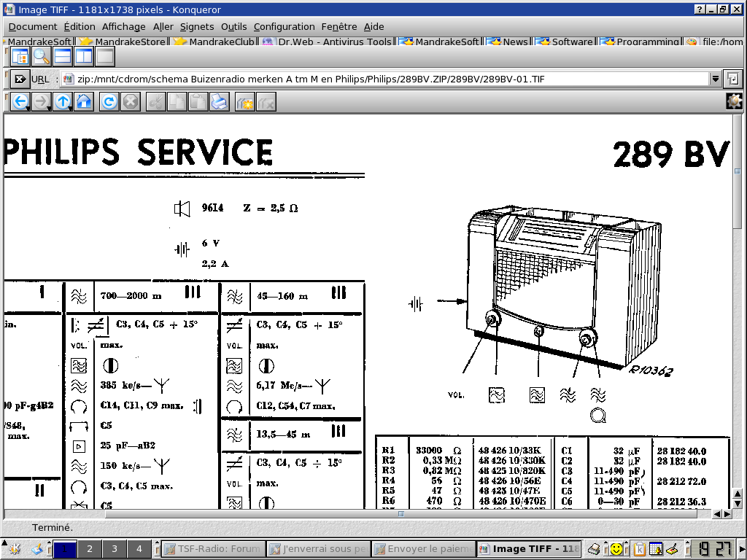Open the Programming bookmark folder
This screenshot has height=560, width=747.
point(640,42)
